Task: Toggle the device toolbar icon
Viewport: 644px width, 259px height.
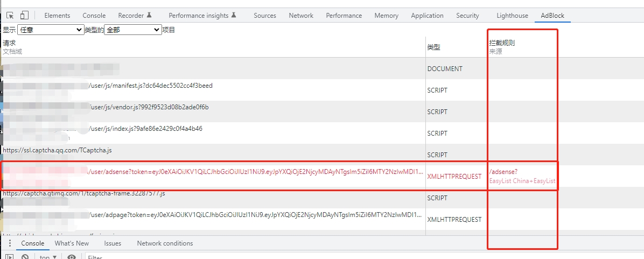Action: pyautogui.click(x=25, y=16)
